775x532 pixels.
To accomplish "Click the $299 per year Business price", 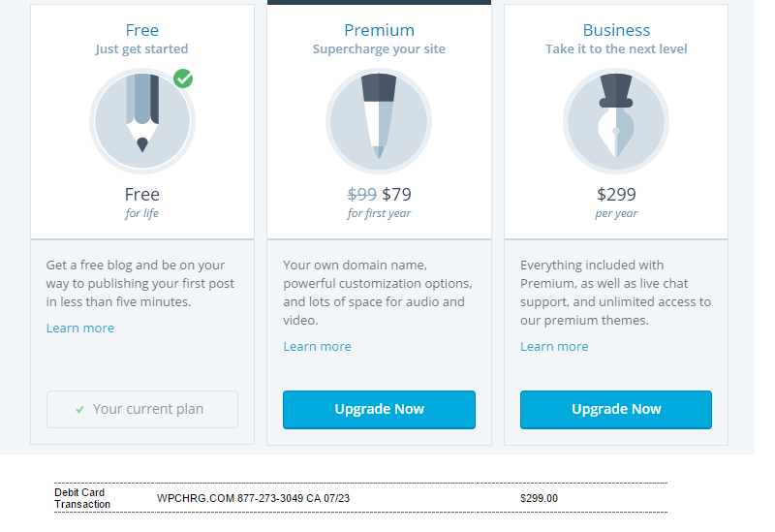I will click(x=616, y=194).
